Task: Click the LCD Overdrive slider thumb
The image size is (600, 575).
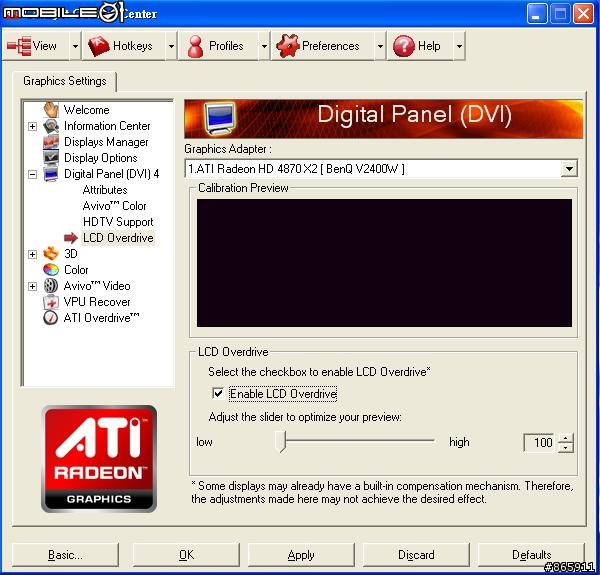Action: (281, 441)
